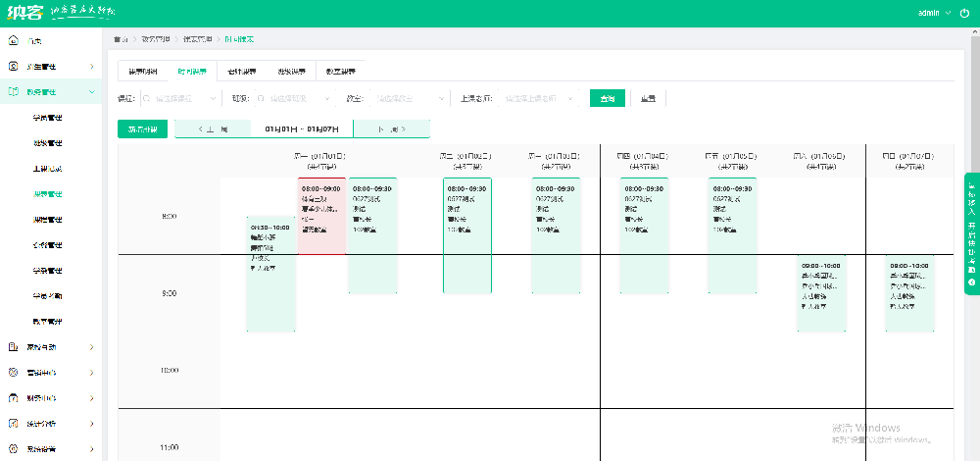Screen dimensions: 980x461
Task: Expand the 系统设置 menu chevron
Action: (92, 448)
